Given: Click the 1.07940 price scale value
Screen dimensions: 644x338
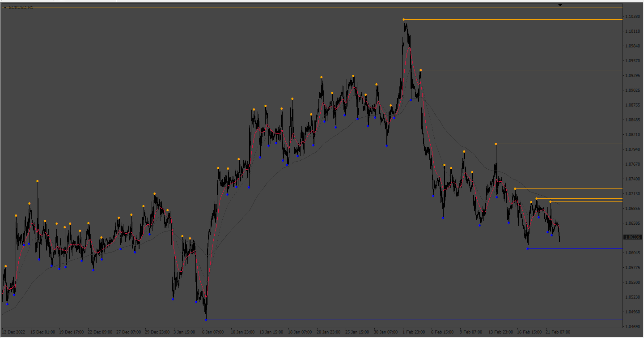Looking at the screenshot, I should [x=632, y=150].
